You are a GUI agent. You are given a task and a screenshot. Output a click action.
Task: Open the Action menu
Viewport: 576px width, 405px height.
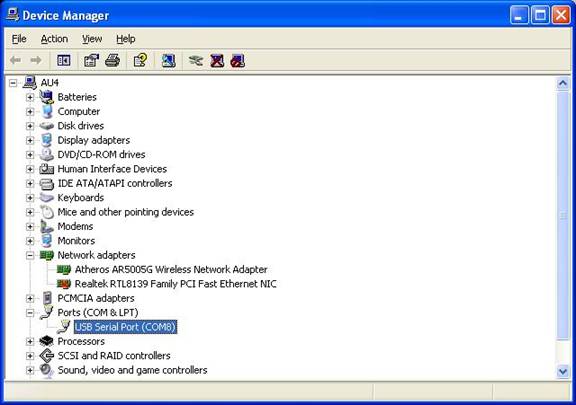(54, 39)
